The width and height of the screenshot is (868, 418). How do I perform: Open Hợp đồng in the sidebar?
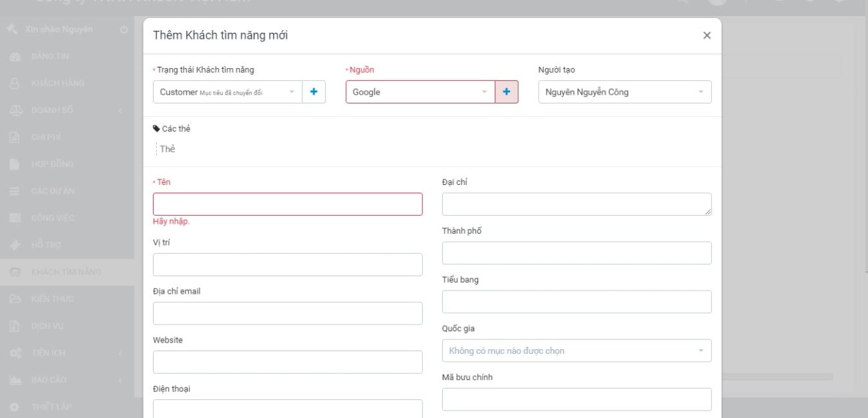click(52, 164)
